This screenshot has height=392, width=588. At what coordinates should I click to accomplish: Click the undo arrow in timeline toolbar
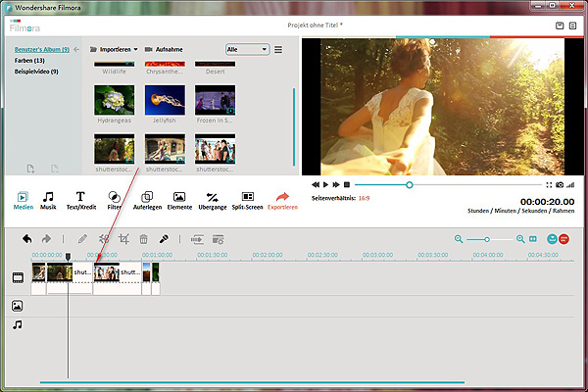click(x=27, y=239)
